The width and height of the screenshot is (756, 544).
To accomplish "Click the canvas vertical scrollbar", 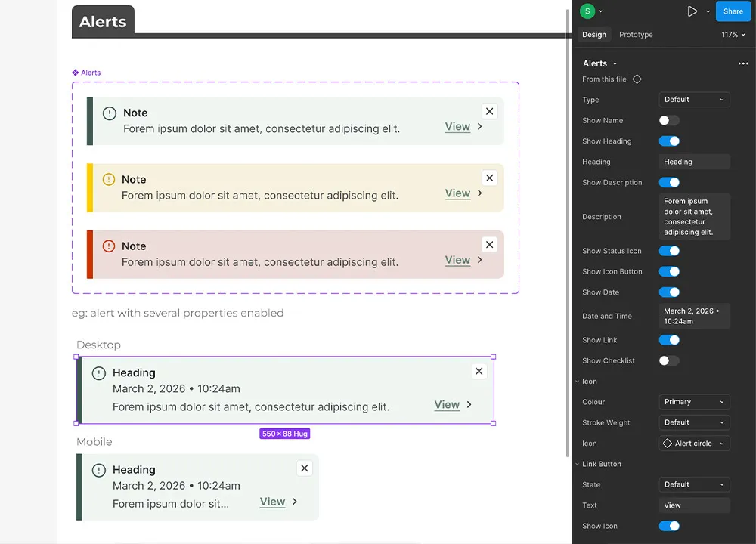I will (x=568, y=233).
